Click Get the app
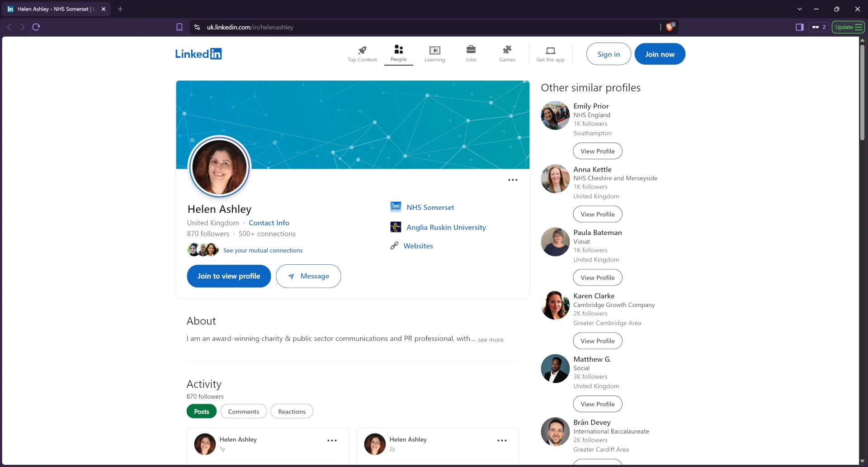The height and width of the screenshot is (467, 868). [551, 54]
